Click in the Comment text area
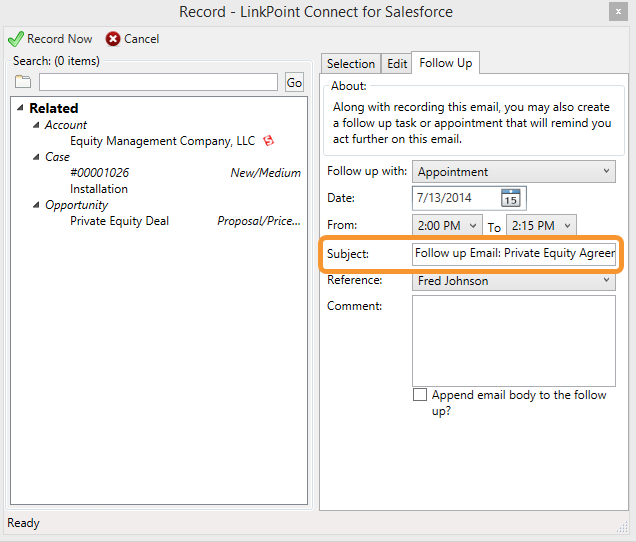 pos(514,341)
